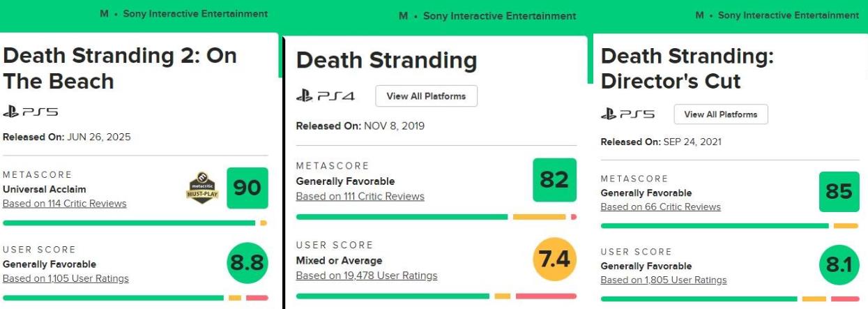Click the PS5 logo under Director's Cut
Viewport: 868px width, 309px height.
629,114
